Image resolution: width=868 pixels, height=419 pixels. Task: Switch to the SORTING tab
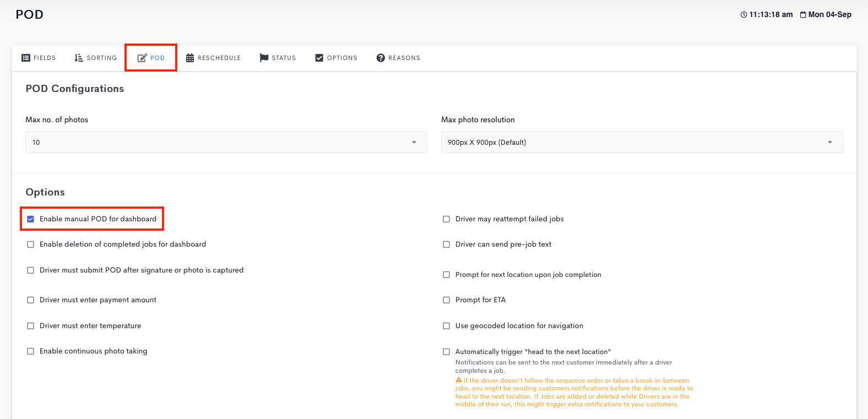pyautogui.click(x=96, y=58)
